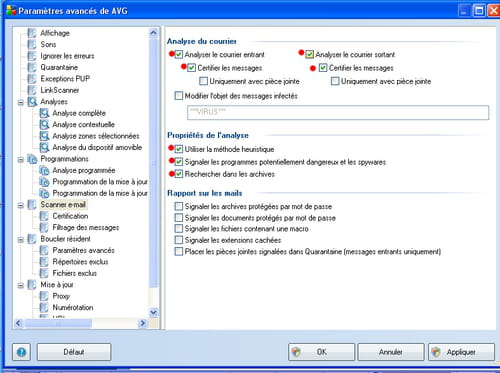This screenshot has width=500, height=373.
Task: Click the Certification page icon
Action: point(44,216)
